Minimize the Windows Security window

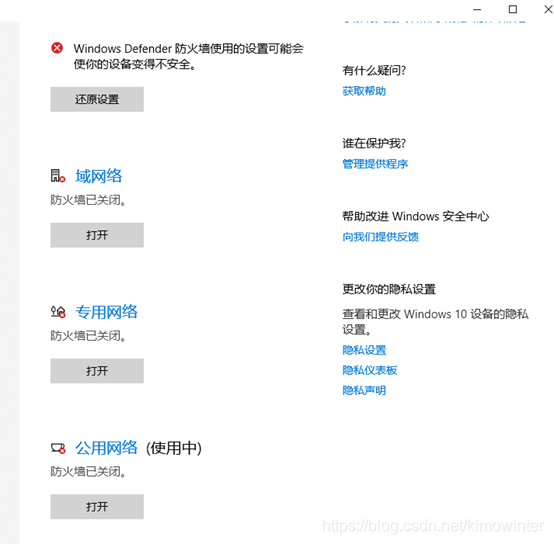[x=477, y=10]
